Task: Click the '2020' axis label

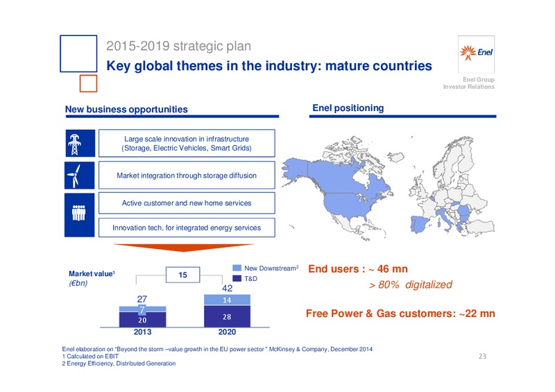Action: (227, 332)
